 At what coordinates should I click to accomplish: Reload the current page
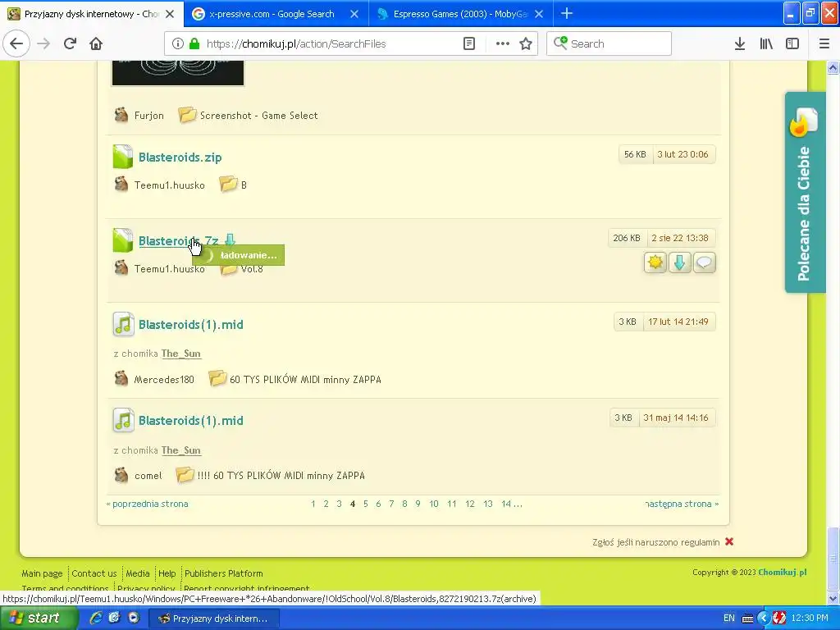[71, 44]
